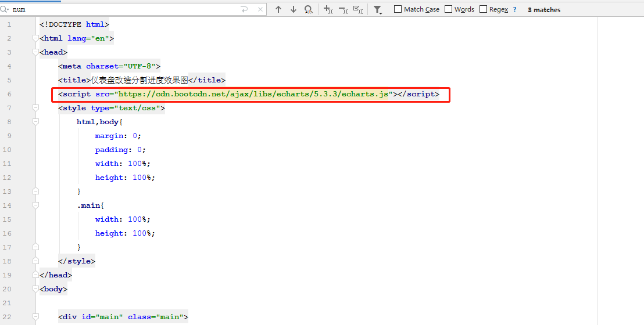The image size is (644, 325).
Task: Click fold end marker on line 17
Action: (x=35, y=247)
